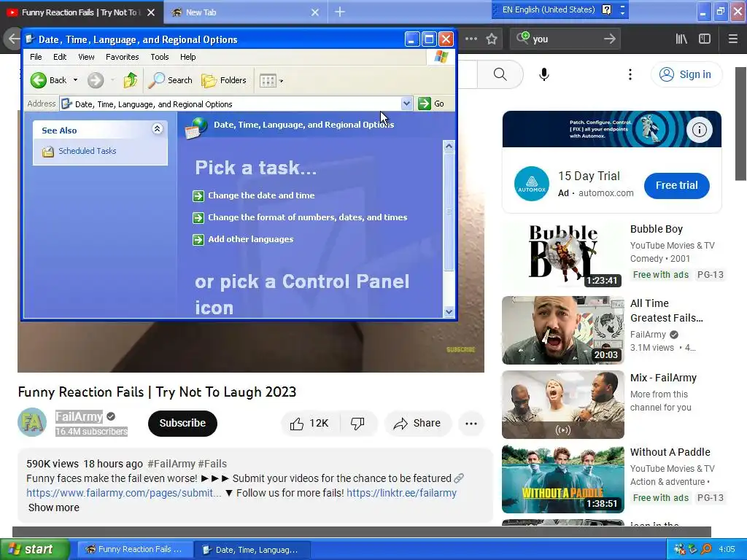Open Mix - FailArmy playlist thumbnail
The height and width of the screenshot is (560, 747).
pyautogui.click(x=562, y=405)
